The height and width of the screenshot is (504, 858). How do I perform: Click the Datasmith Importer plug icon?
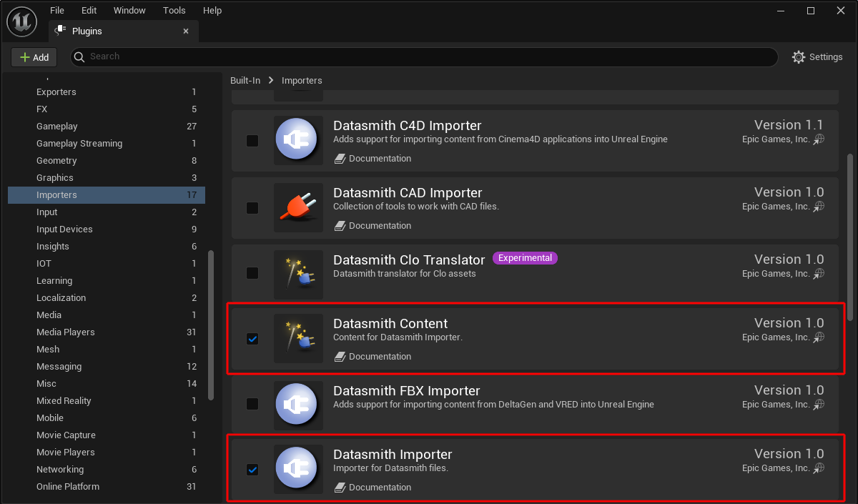point(298,470)
